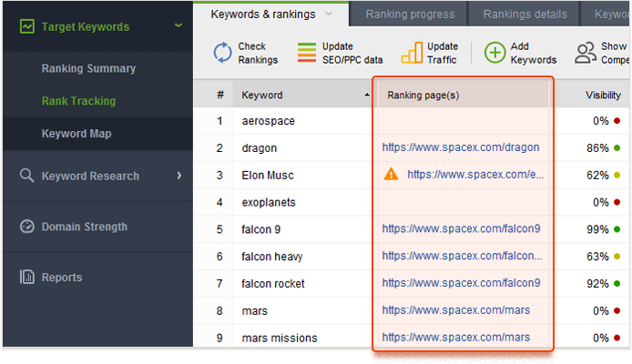The image size is (632, 364).
Task: Click the Add Keywords label
Action: pos(534,53)
